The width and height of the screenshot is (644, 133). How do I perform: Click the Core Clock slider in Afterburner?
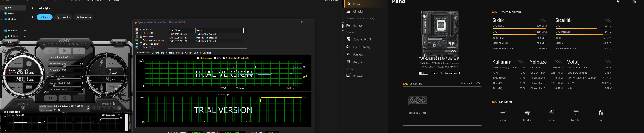pyautogui.click(x=64, y=79)
